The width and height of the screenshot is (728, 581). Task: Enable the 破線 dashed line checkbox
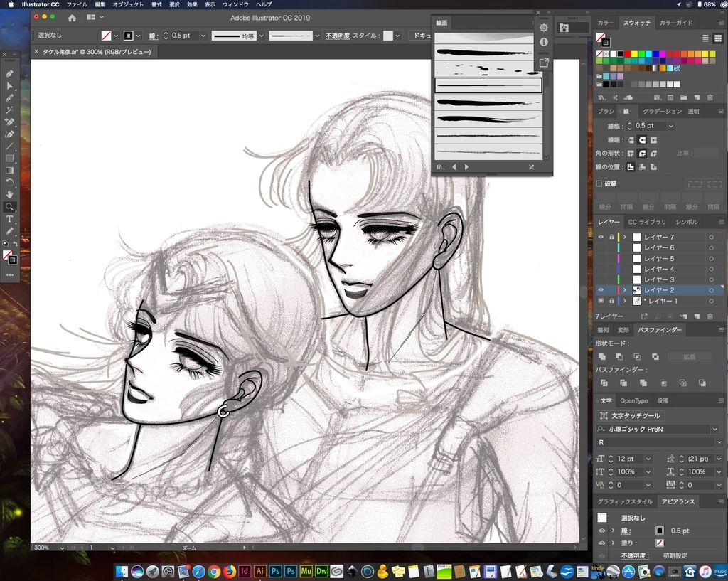tap(599, 183)
